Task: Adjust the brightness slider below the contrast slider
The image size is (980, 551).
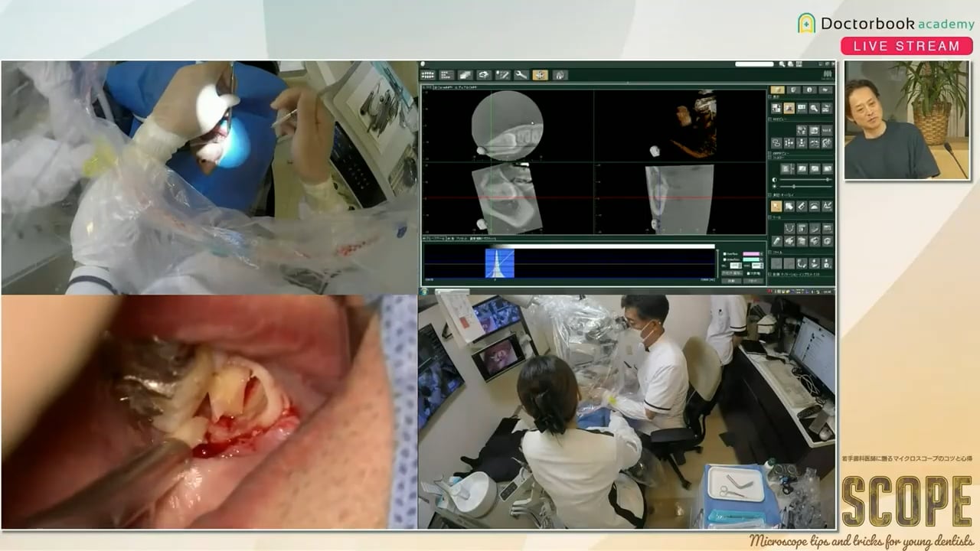Action: (806, 187)
